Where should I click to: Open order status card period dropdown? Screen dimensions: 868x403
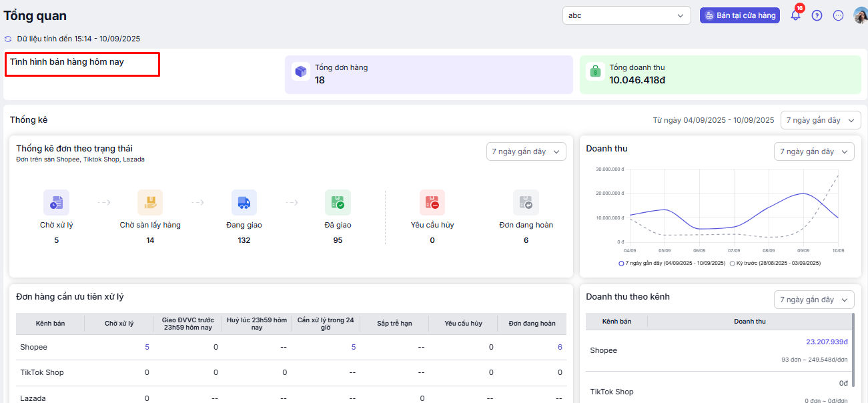click(526, 151)
